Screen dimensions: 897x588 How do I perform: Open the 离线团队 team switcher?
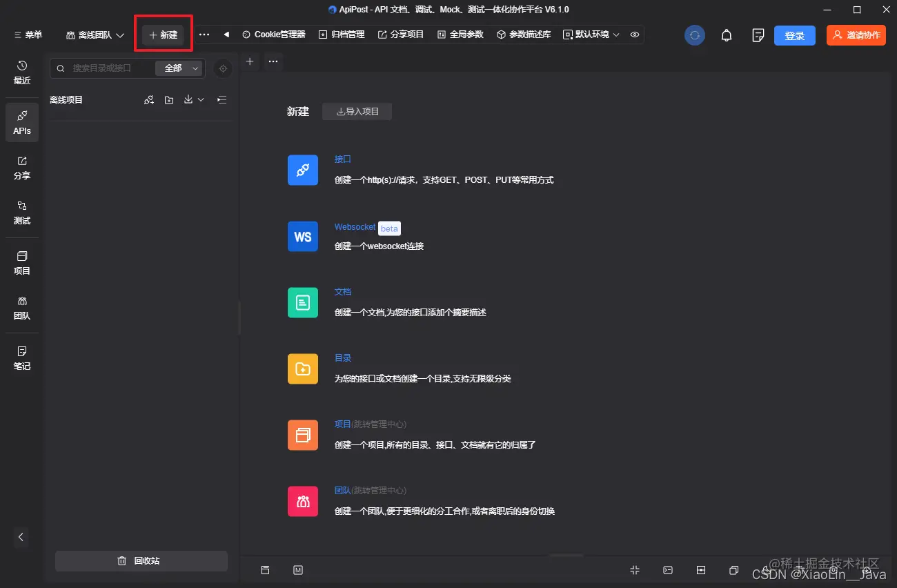tap(93, 34)
